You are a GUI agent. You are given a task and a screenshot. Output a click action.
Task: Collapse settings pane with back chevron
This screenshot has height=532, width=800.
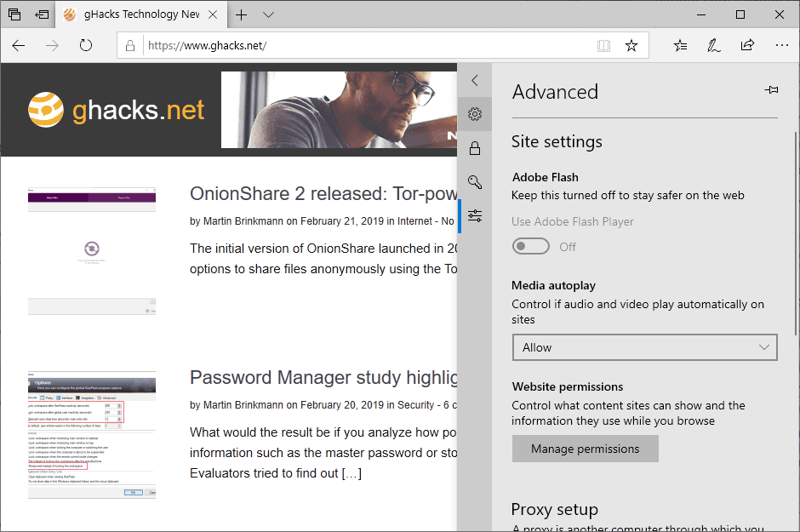(475, 80)
